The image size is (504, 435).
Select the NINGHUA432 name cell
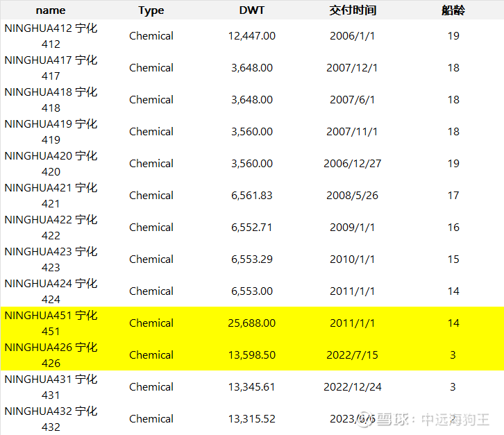(51, 419)
